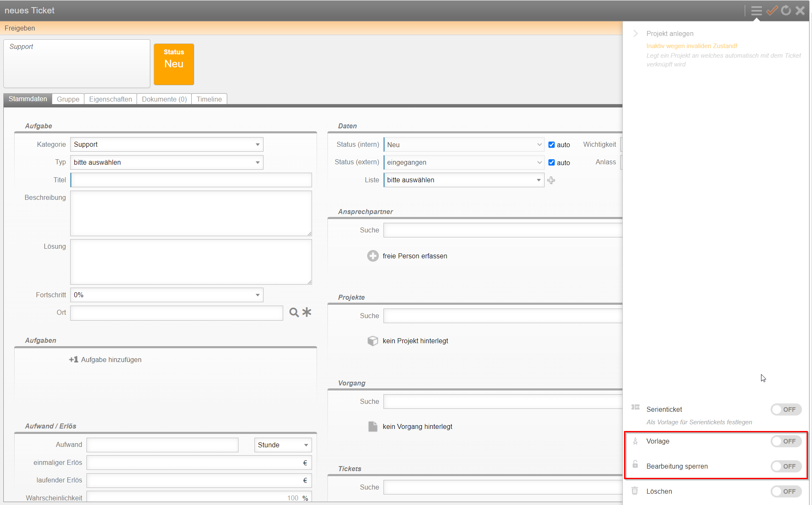The image size is (812, 505).
Task: Click the Vorgang Suche field
Action: (503, 402)
